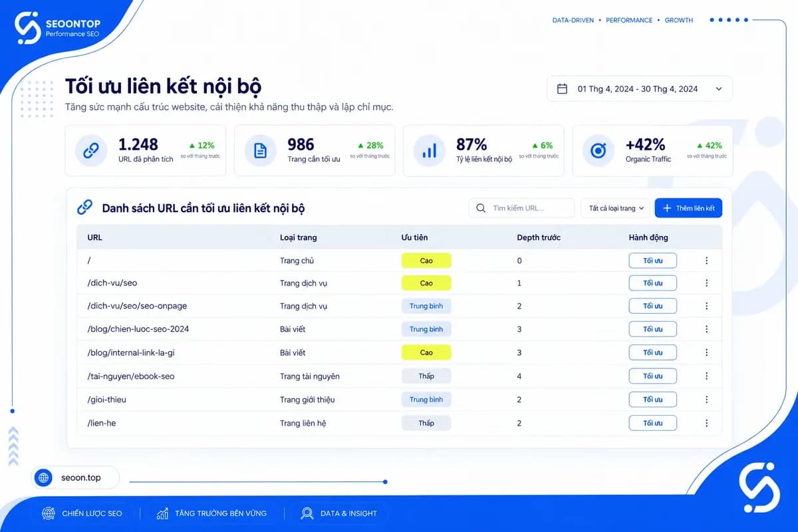Click link icon beside Danh sách URL heading
The width and height of the screenshot is (798, 532).
85,208
